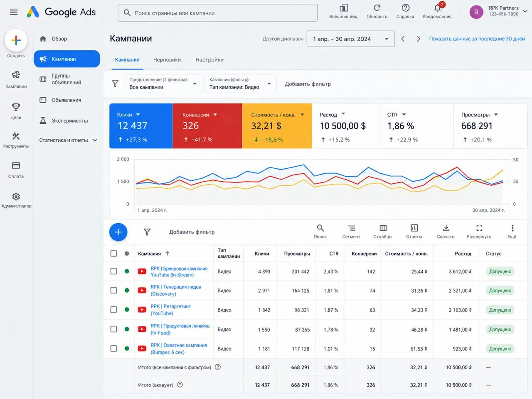The image size is (532, 399).
Task: Click the Обновить refresh icon
Action: click(377, 8)
